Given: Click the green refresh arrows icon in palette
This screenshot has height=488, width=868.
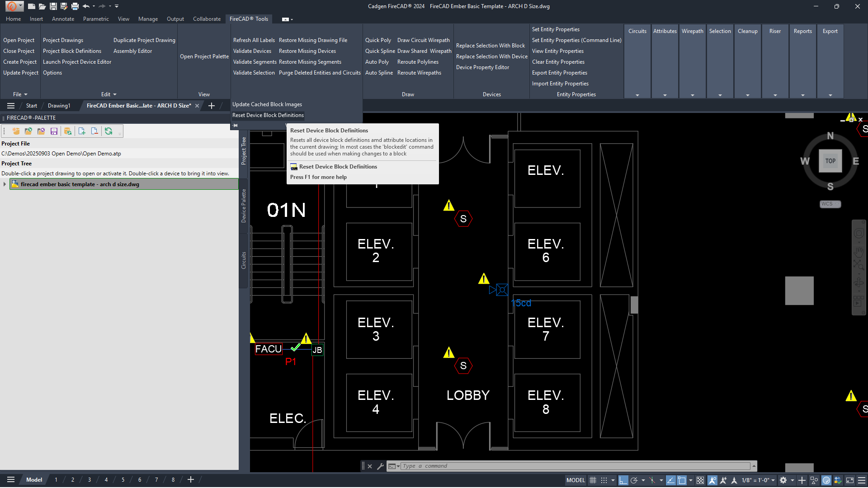Looking at the screenshot, I should tap(108, 131).
